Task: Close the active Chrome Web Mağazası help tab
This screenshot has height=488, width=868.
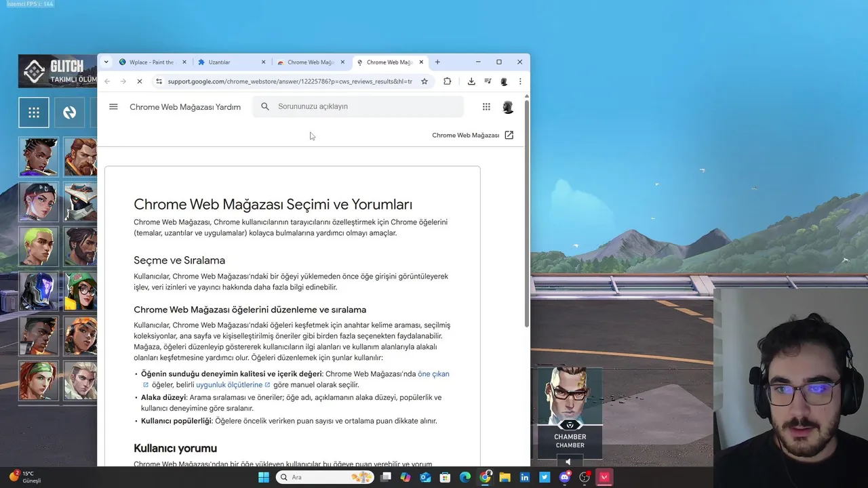Action: pyautogui.click(x=421, y=62)
